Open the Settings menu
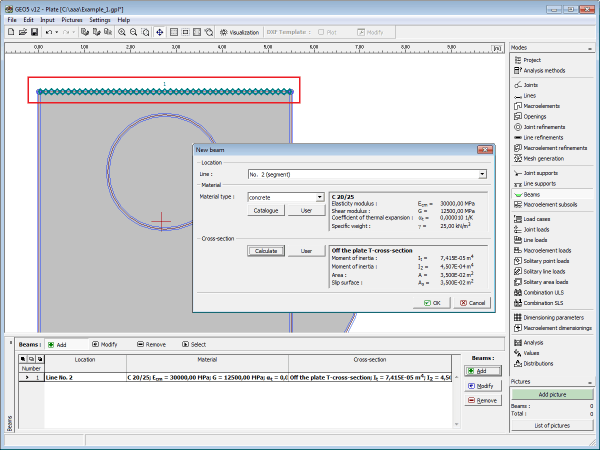The image size is (600, 450). [x=100, y=19]
